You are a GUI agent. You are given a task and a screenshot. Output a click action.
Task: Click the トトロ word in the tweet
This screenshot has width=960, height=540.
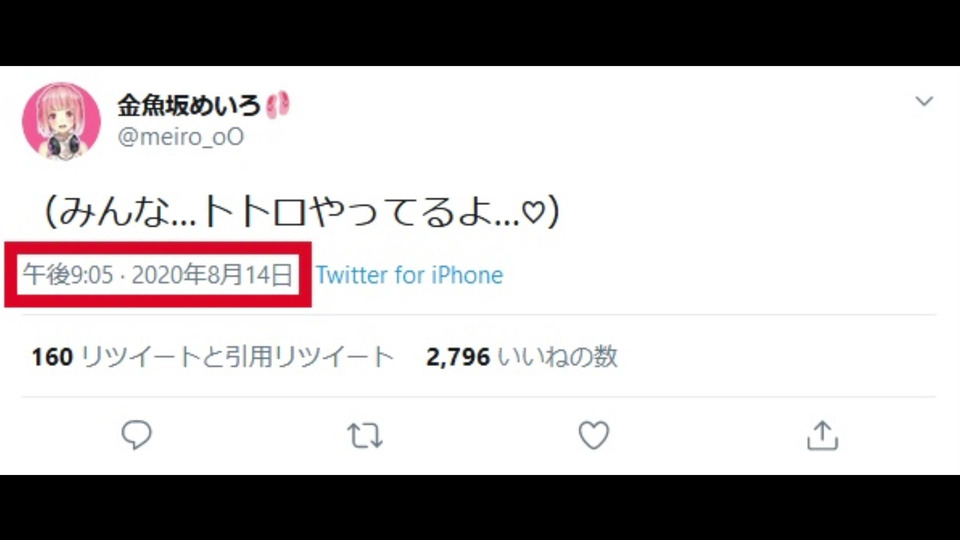(254, 211)
